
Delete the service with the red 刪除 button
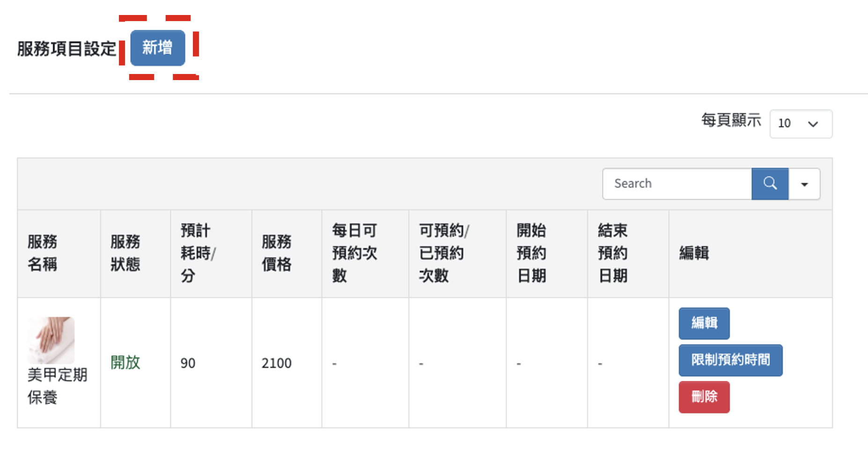704,397
